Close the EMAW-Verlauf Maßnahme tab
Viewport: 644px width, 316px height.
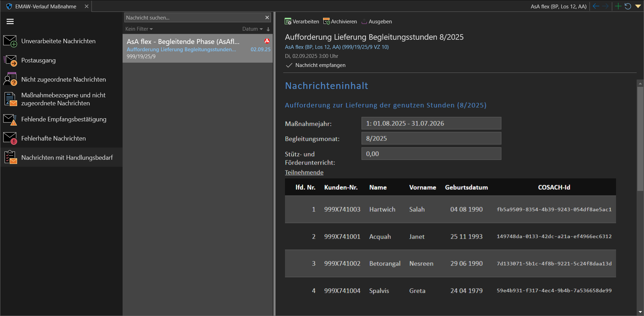pos(87,6)
